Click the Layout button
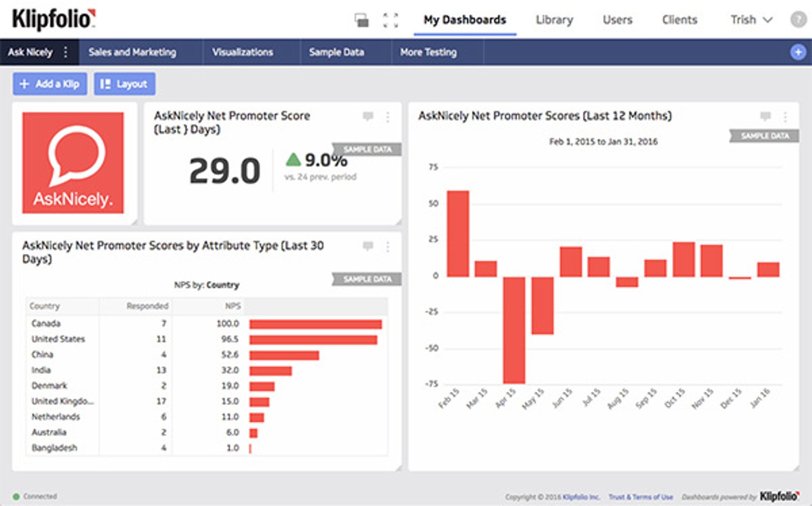This screenshot has height=506, width=812. pos(124,84)
